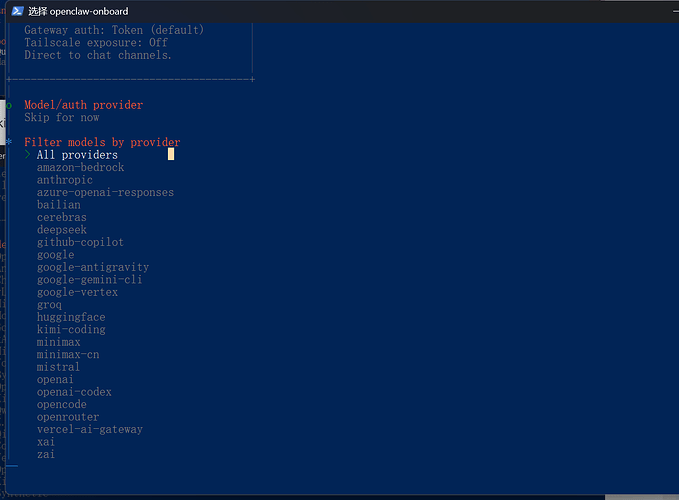
Task: Select deepseek provider entry
Action: click(x=62, y=230)
